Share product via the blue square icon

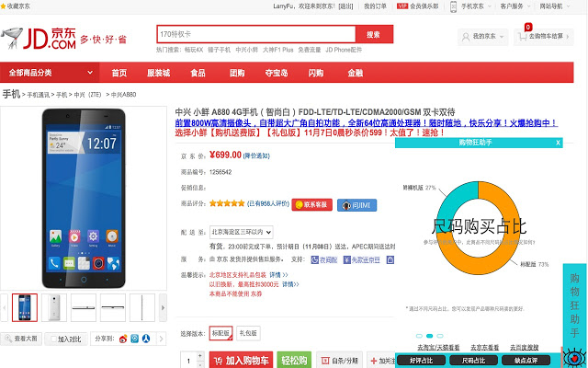click(135, 339)
